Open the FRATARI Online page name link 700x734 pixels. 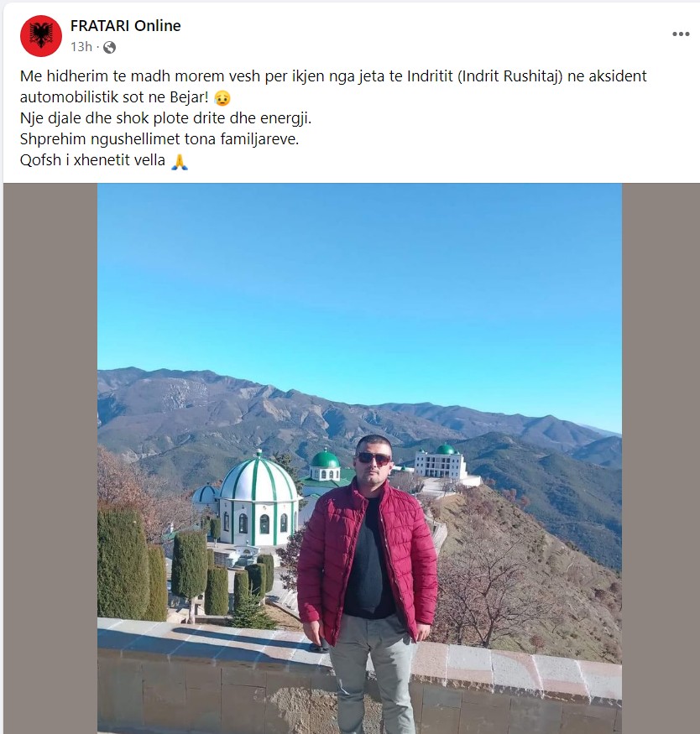click(126, 26)
